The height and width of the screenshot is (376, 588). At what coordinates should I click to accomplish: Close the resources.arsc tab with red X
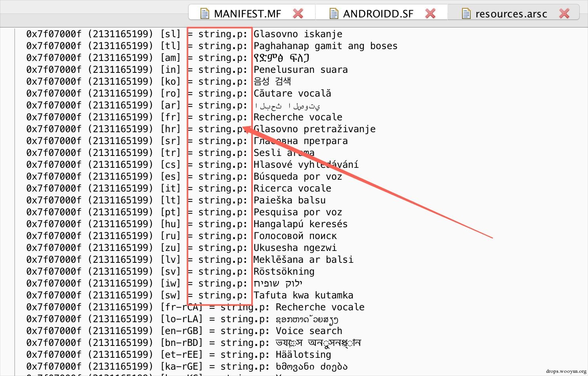tap(564, 13)
